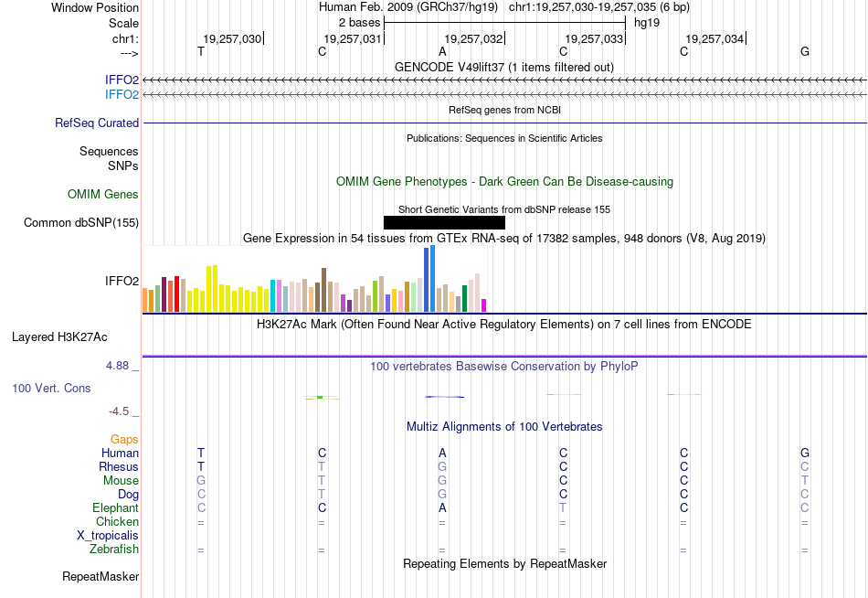Click the reference base G in the sequence row
Screen dimensions: 868x598
(x=805, y=51)
